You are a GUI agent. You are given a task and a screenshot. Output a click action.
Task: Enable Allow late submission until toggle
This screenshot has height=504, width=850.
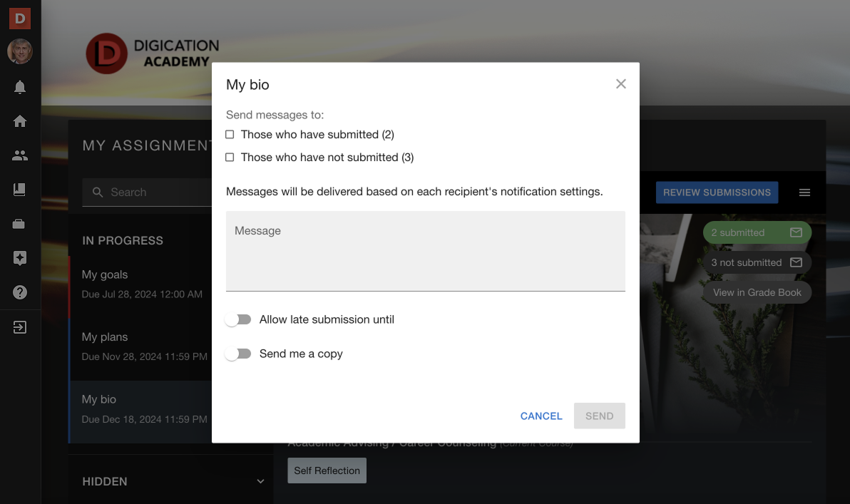click(238, 320)
